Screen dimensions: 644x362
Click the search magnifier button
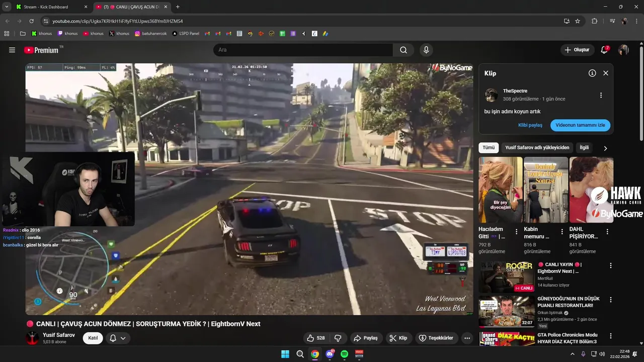click(x=404, y=50)
